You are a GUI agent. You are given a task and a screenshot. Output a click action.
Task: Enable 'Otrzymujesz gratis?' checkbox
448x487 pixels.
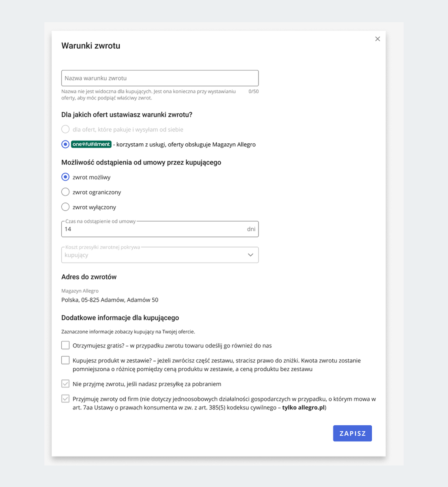pyautogui.click(x=65, y=345)
